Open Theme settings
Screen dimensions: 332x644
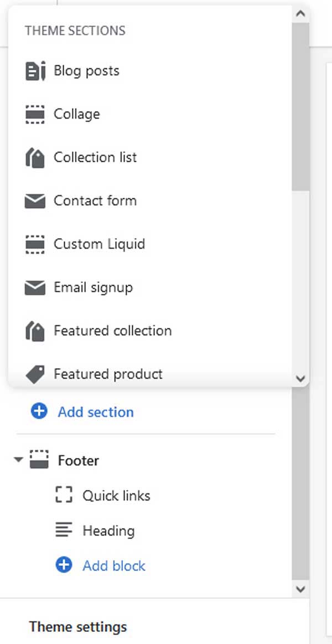tap(78, 627)
